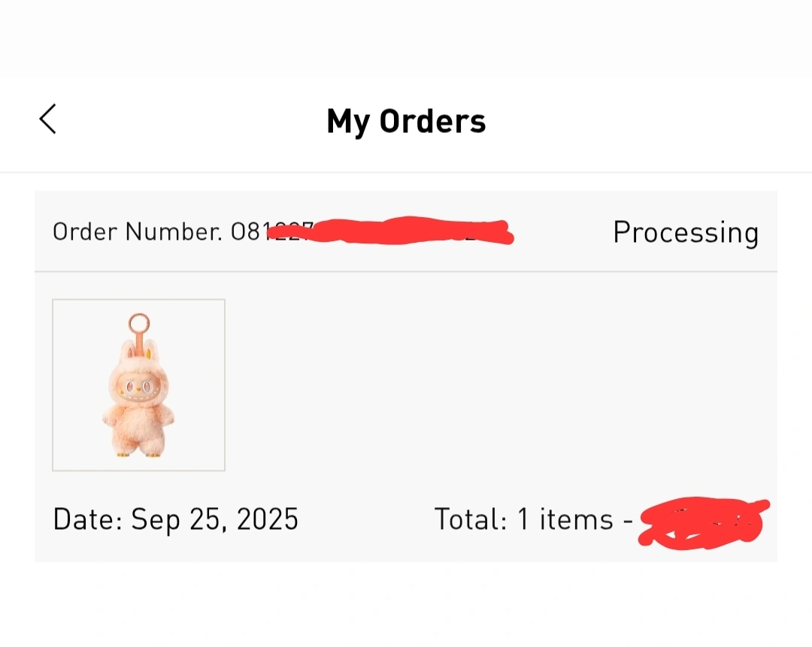Tap the Total: 1 items text
This screenshot has width=812, height=647.
[x=524, y=519]
